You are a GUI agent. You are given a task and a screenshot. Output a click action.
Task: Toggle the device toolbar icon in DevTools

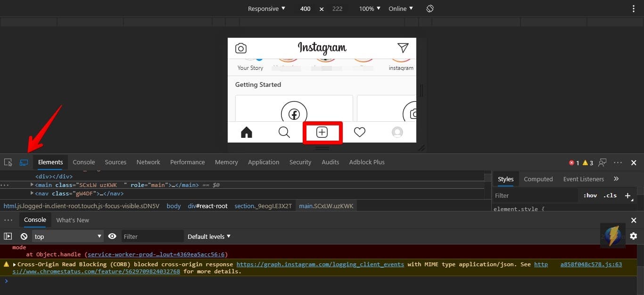point(24,162)
